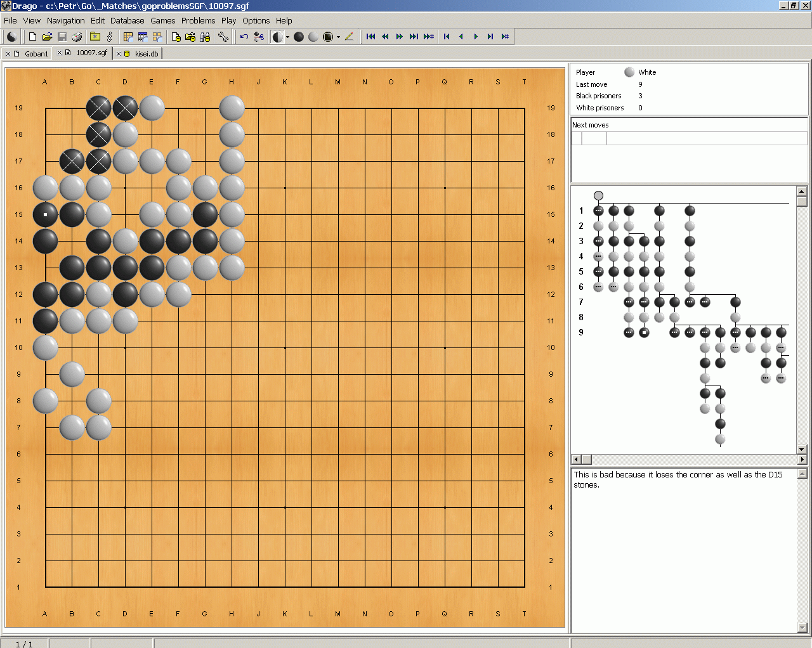The width and height of the screenshot is (812, 648).
Task: Expand dropdown arrow beside alternating stone tool
Action: point(287,37)
